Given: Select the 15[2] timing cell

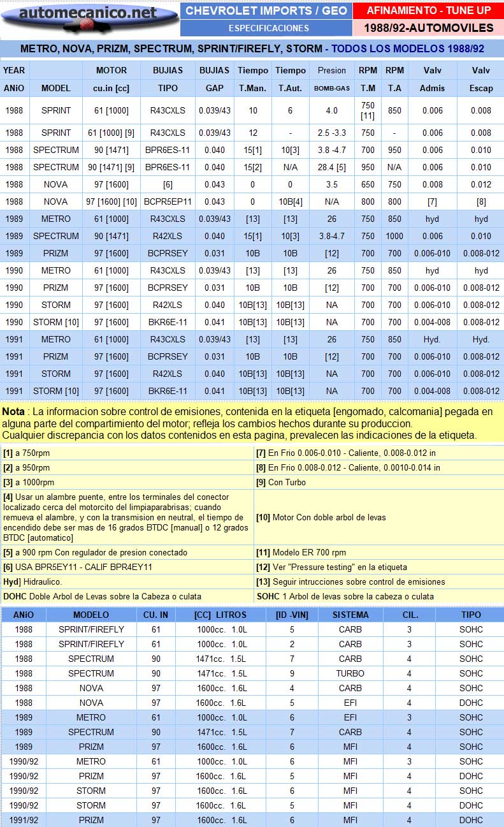Looking at the screenshot, I should tap(253, 167).
